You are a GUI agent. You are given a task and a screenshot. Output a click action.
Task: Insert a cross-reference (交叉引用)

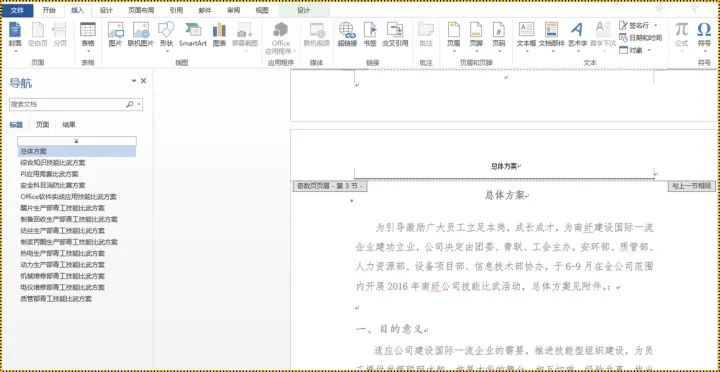click(x=395, y=35)
